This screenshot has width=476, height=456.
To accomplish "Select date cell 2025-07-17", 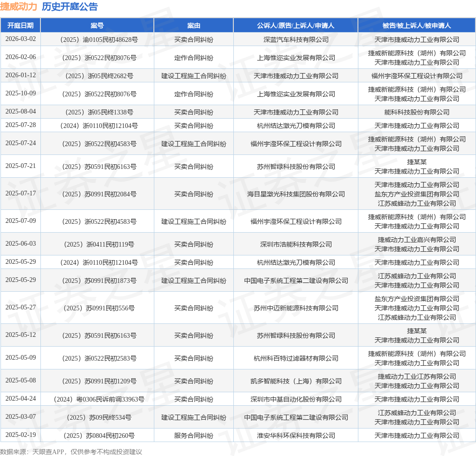I will (x=20, y=193).
